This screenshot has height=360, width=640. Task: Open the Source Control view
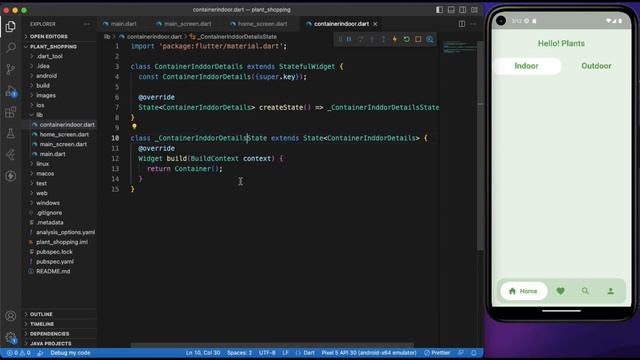click(x=11, y=69)
